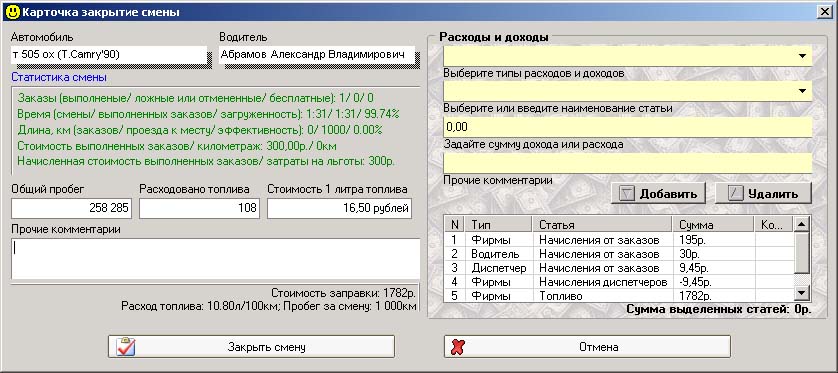Click the red X icon on Отмена
838x373 pixels.
[457, 346]
